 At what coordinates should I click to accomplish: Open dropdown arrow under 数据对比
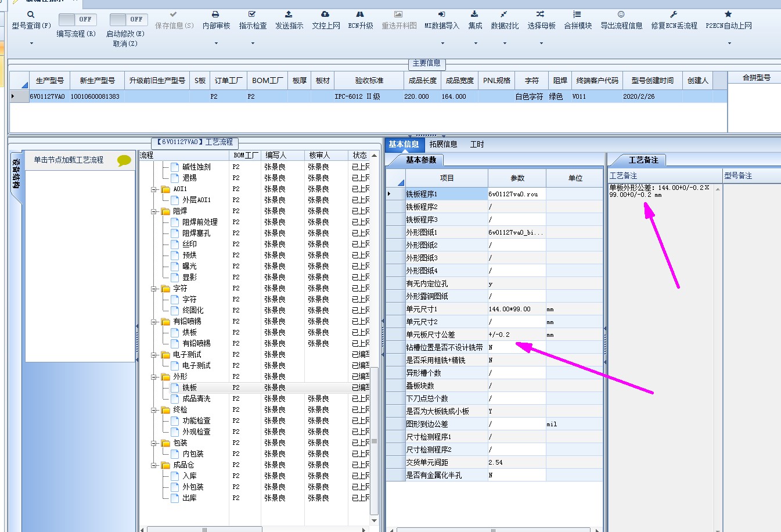point(505,43)
